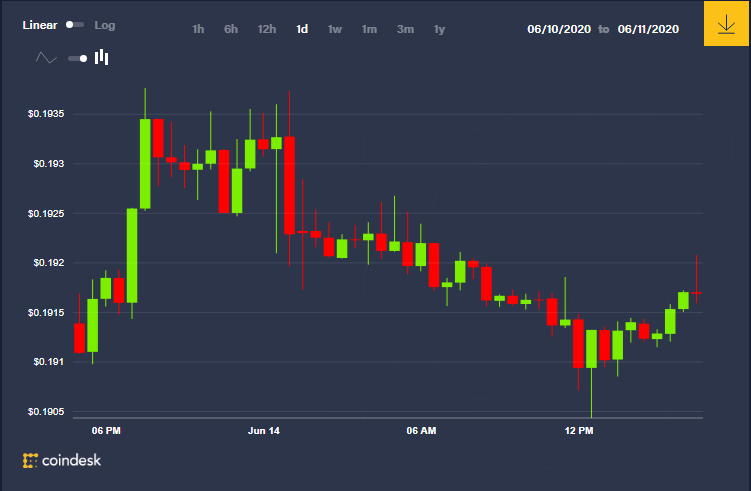Select the 1w time range
Viewport: 751px width, 491px height.
335,29
